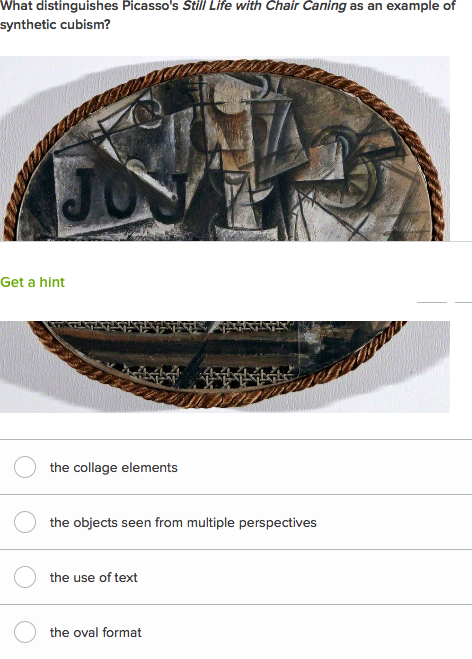Viewport: 472px width, 659px height.
Task: Click the lower chair caning image portion
Action: 225,366
